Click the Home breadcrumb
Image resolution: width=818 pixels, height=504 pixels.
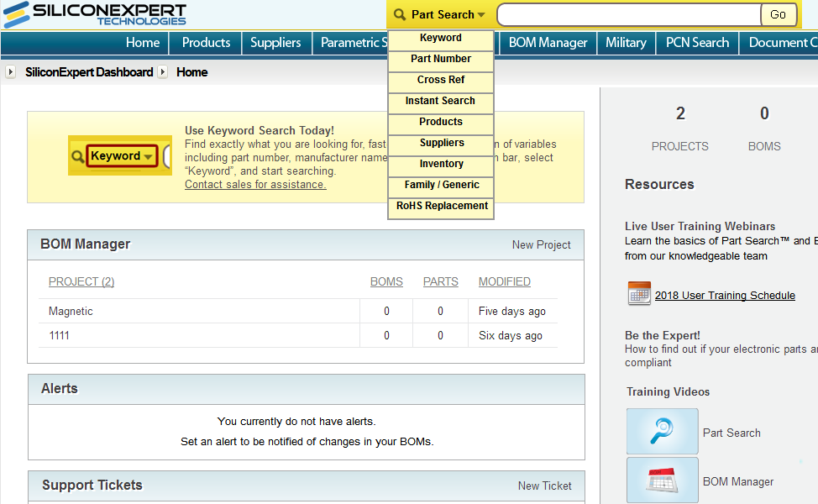click(x=192, y=72)
